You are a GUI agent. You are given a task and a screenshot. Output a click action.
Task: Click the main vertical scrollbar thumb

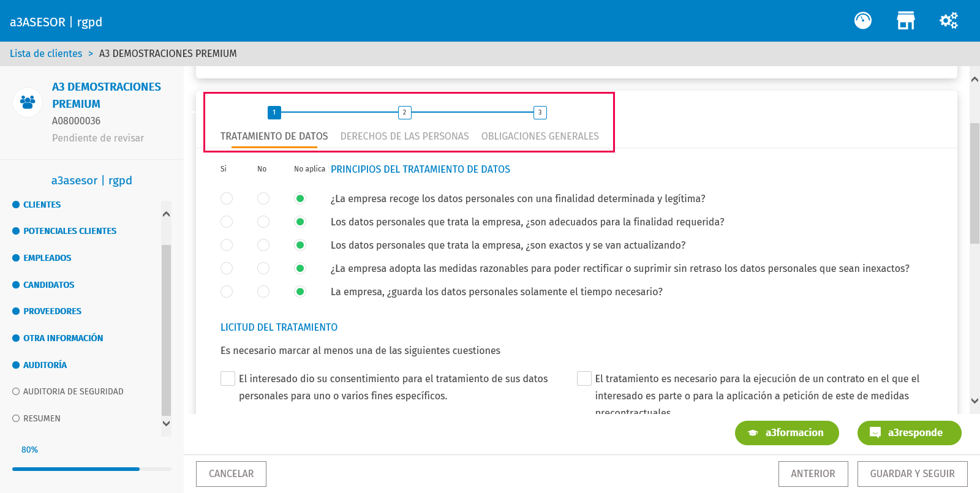click(974, 184)
